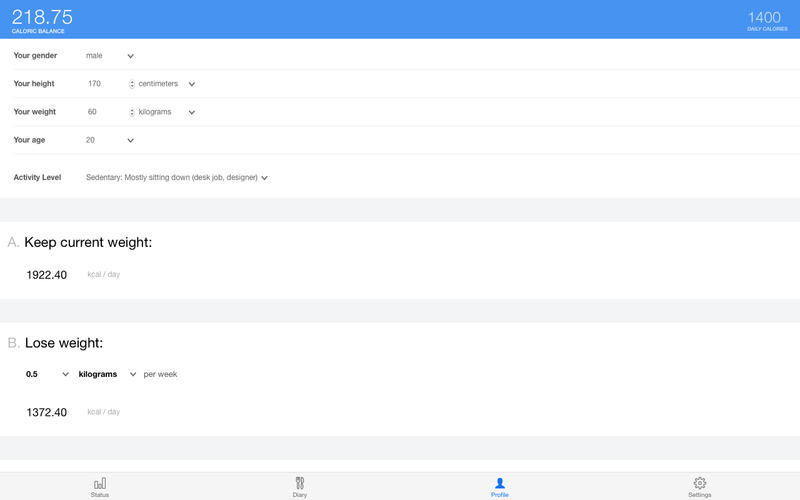Change the 0.5 weight loss amount dropdown

[47, 374]
